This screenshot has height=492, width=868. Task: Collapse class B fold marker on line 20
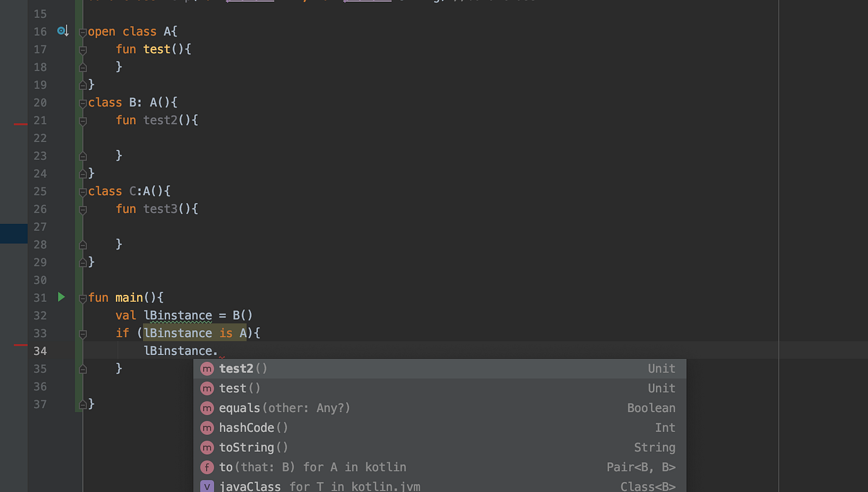pyautogui.click(x=82, y=103)
